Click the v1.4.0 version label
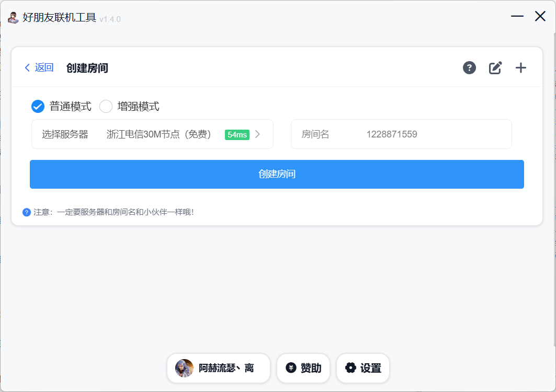The width and height of the screenshot is (556, 392). (110, 19)
